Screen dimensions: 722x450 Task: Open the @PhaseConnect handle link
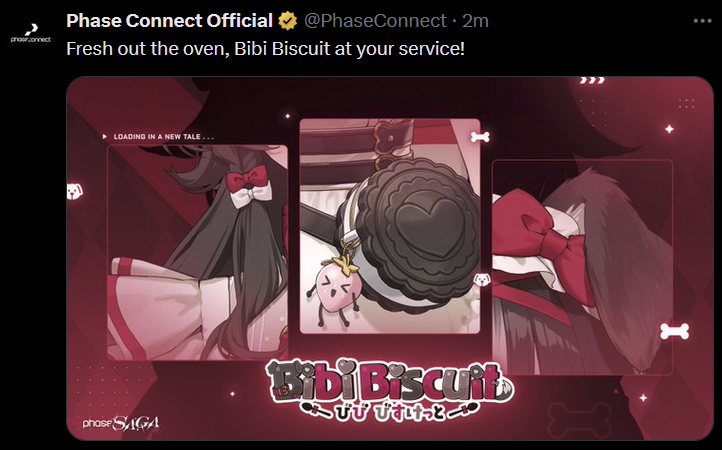[375, 21]
